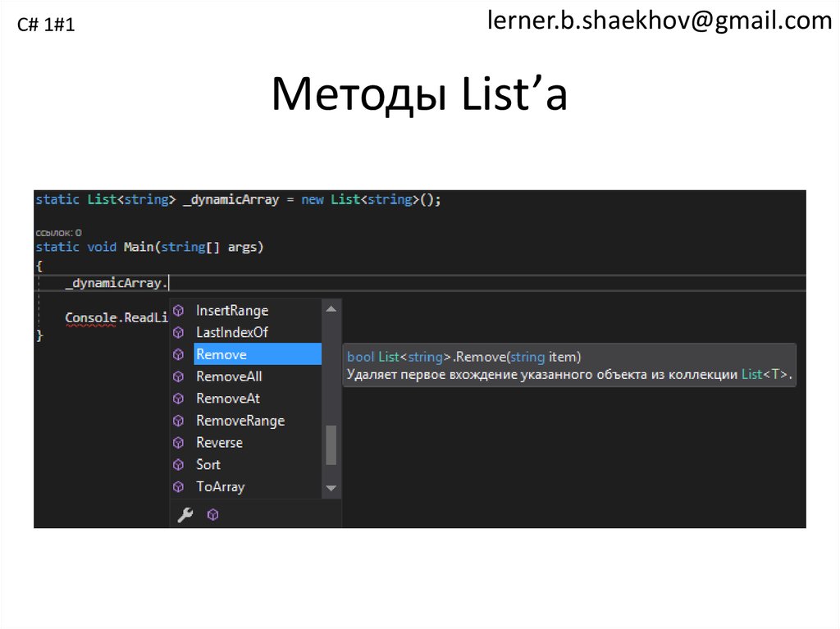This screenshot has height=629, width=840.
Task: Place the cursor after _dynamicArray. in code
Action: [170, 284]
